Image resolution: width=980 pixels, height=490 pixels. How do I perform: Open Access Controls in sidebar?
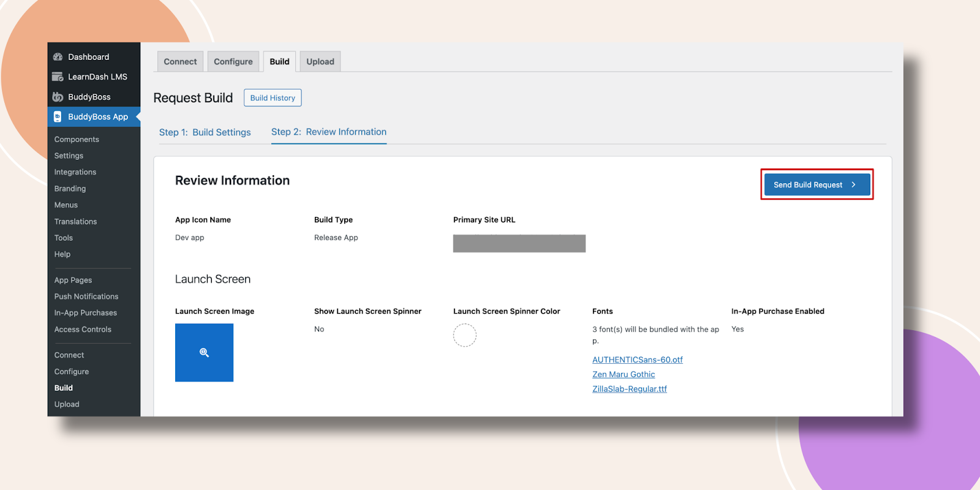[83, 330]
